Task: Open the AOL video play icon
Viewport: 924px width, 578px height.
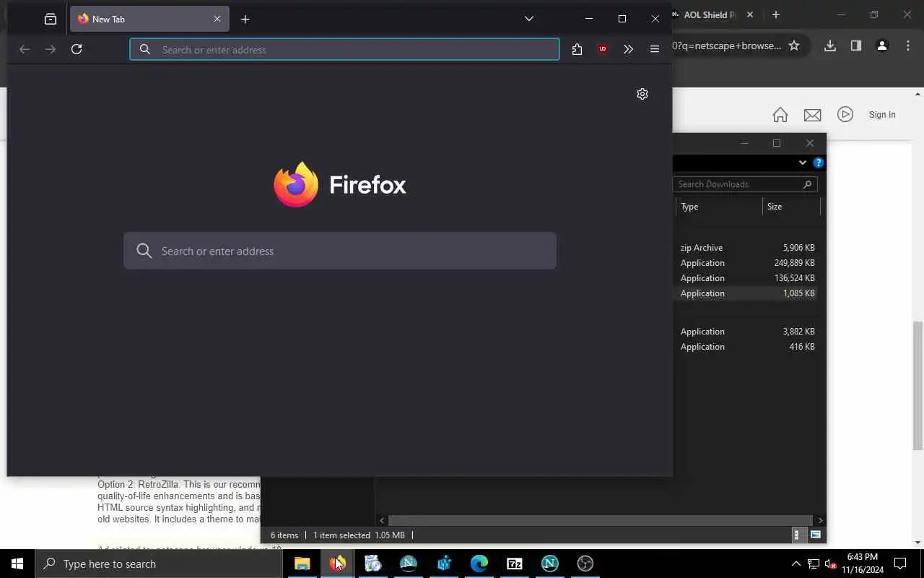Action: (x=845, y=114)
